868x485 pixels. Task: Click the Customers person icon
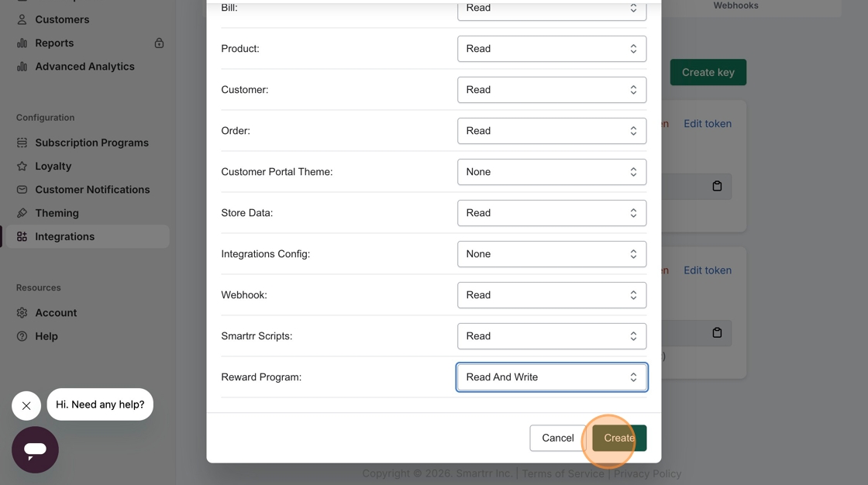click(22, 19)
